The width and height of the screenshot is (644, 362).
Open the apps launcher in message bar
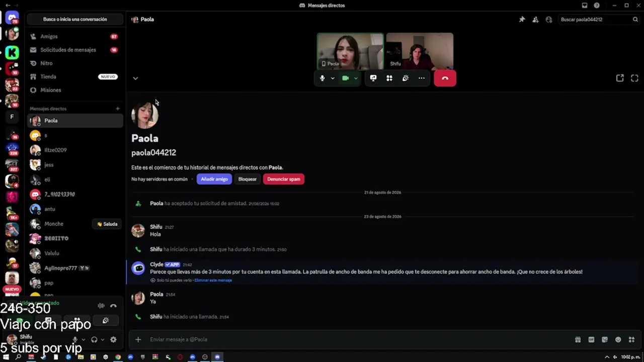(632, 339)
